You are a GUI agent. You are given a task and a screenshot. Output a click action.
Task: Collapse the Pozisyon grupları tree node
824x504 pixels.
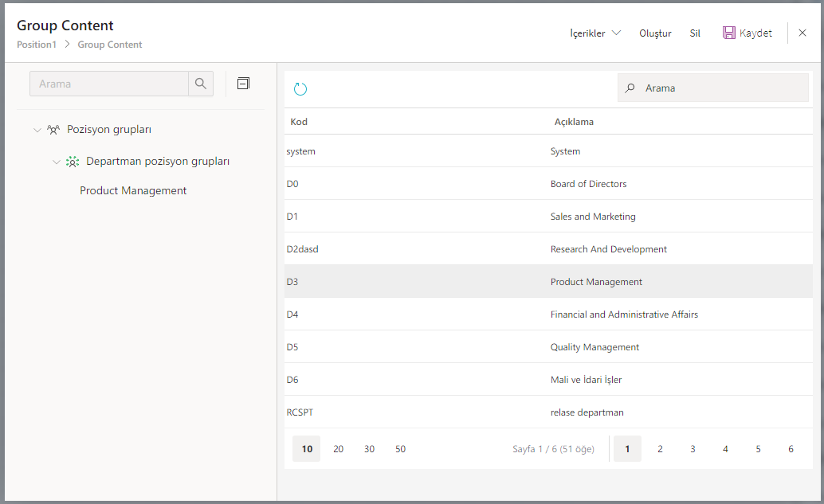37,130
